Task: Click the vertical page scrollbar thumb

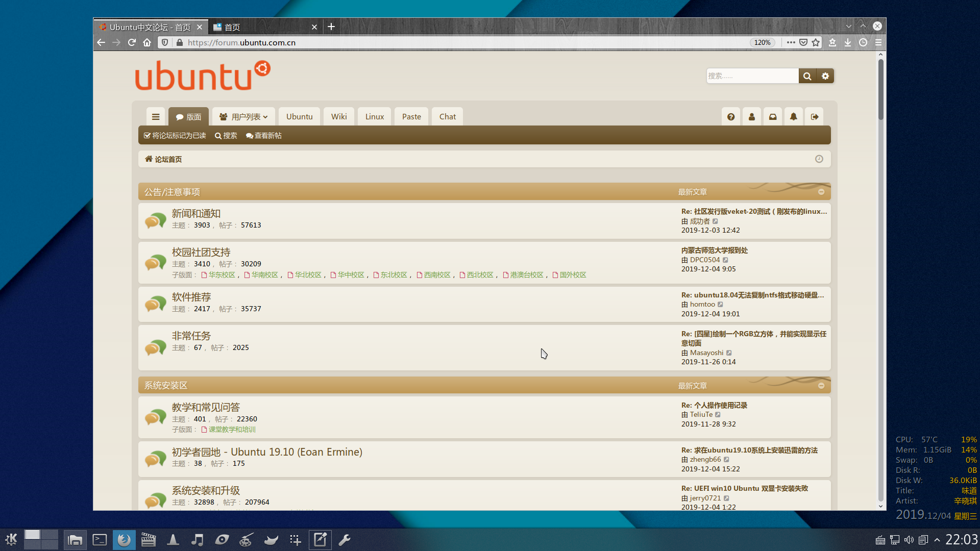Action: [880, 90]
